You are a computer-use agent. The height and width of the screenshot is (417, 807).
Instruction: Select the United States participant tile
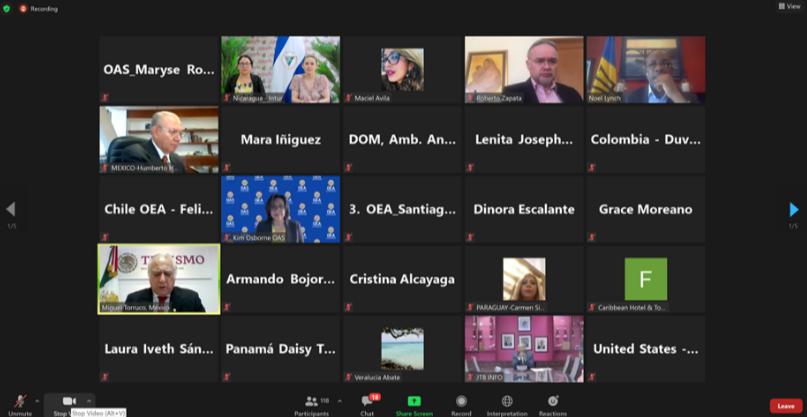(646, 349)
